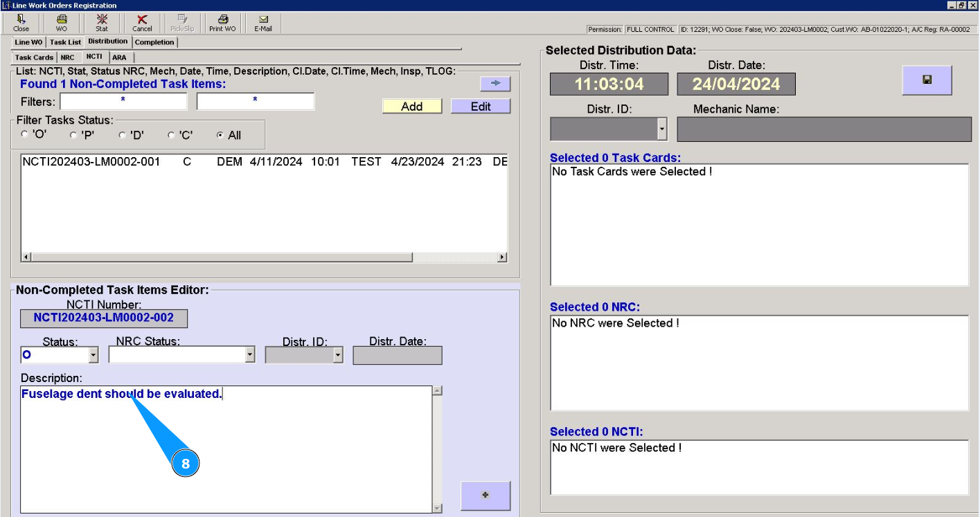Save the selected distribution data with disk icon
980x517 pixels.
click(927, 80)
